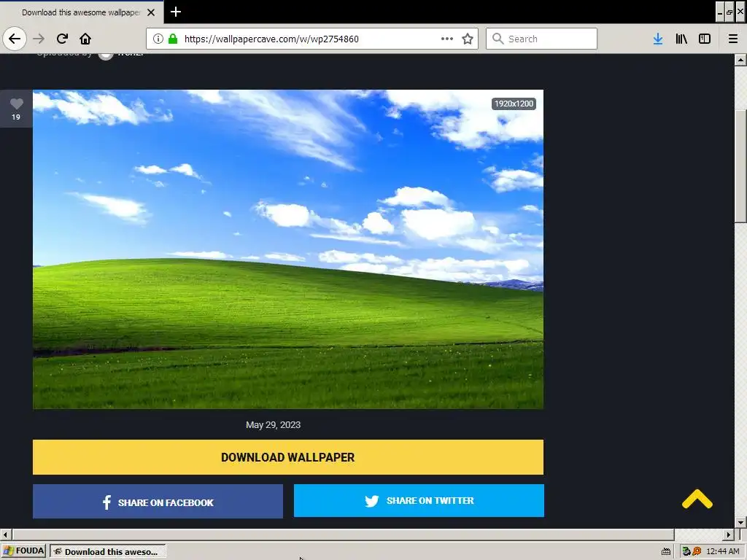Select the Download this aweso... taskbar item
Screen dimensions: 747x560
coord(108,551)
